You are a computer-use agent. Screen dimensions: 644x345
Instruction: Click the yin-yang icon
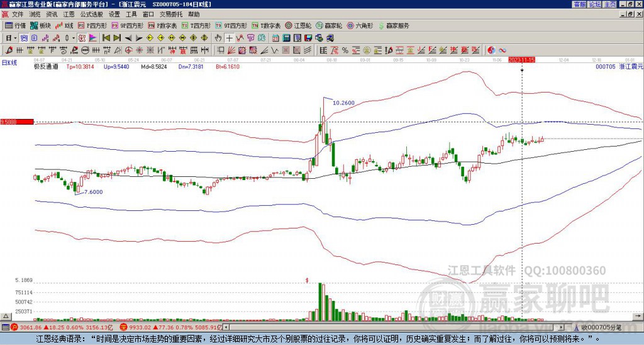tap(491, 50)
